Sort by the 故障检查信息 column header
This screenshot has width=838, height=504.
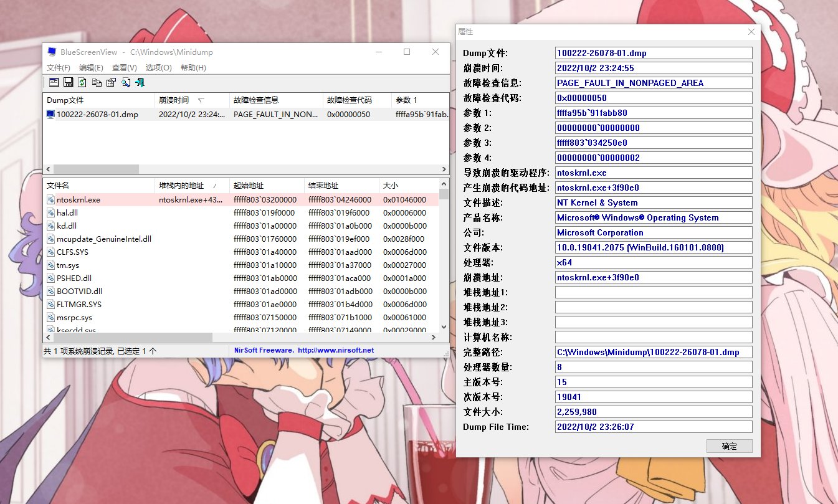point(275,100)
